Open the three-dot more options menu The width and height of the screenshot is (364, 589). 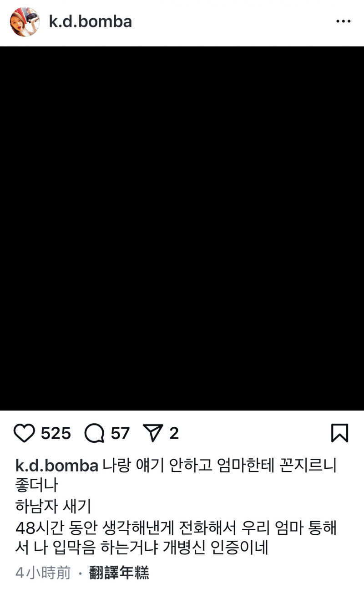344,21
